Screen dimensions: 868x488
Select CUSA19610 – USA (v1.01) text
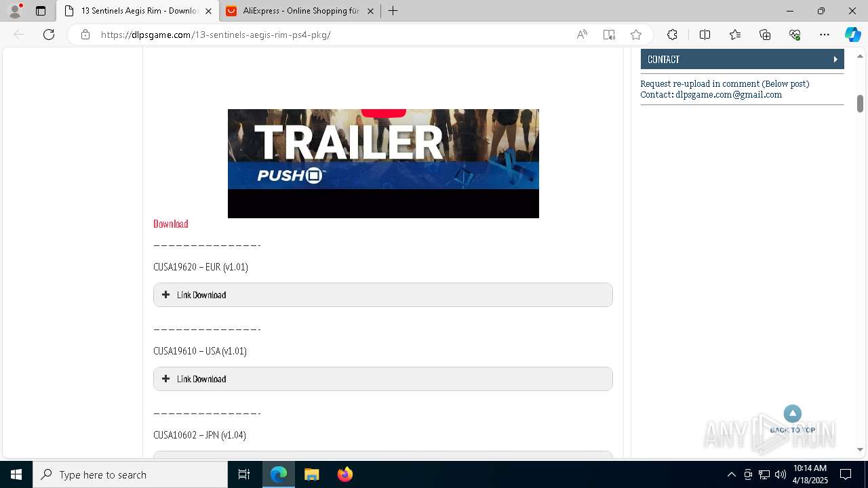coord(200,351)
